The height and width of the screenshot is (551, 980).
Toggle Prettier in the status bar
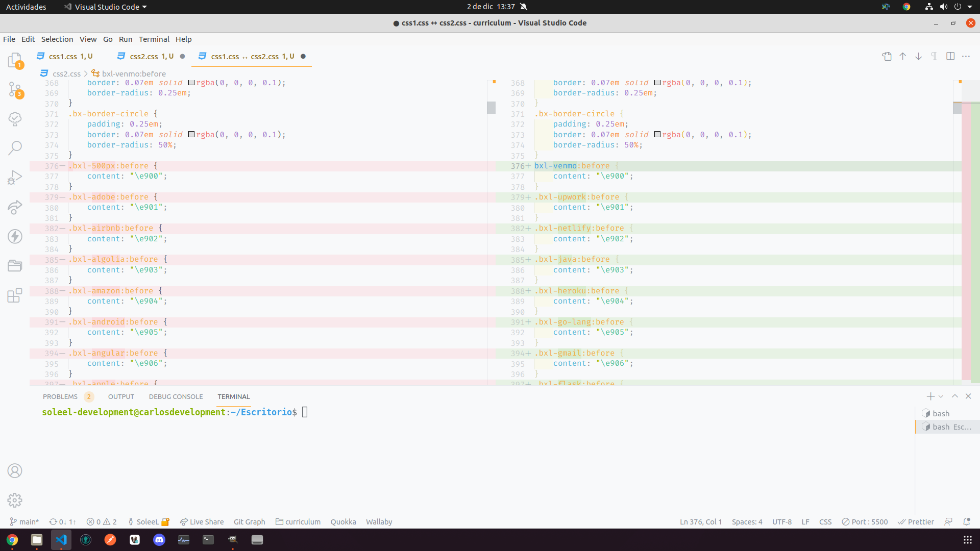click(916, 521)
